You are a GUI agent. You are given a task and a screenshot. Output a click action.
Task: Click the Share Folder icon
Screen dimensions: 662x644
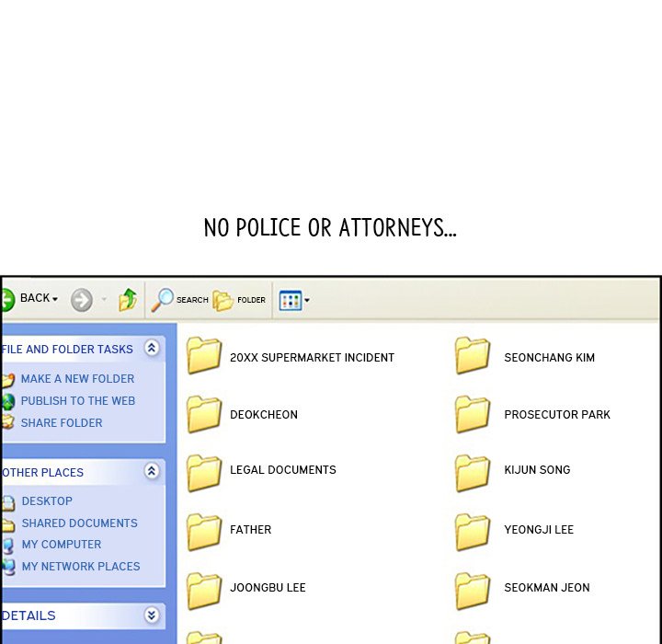coord(8,422)
